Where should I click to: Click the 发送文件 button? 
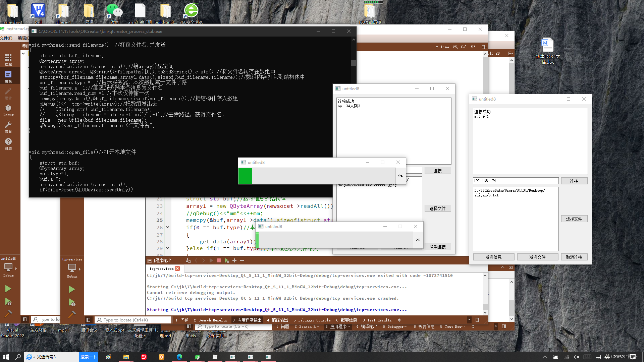[537, 257]
